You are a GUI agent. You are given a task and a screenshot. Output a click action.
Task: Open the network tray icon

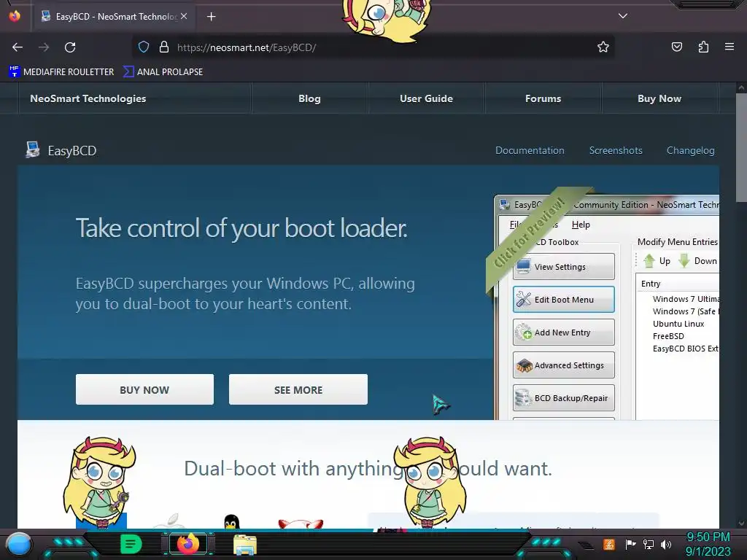pyautogui.click(x=649, y=544)
